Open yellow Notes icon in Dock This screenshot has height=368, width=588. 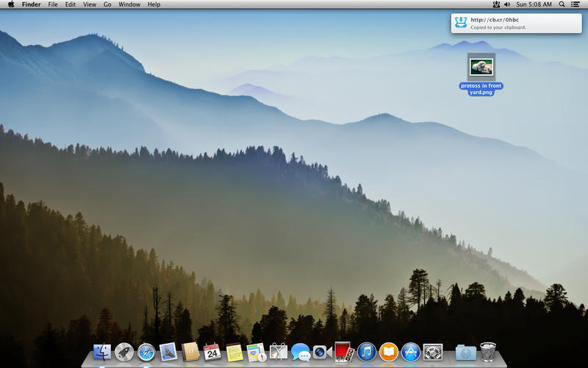pyautogui.click(x=234, y=353)
